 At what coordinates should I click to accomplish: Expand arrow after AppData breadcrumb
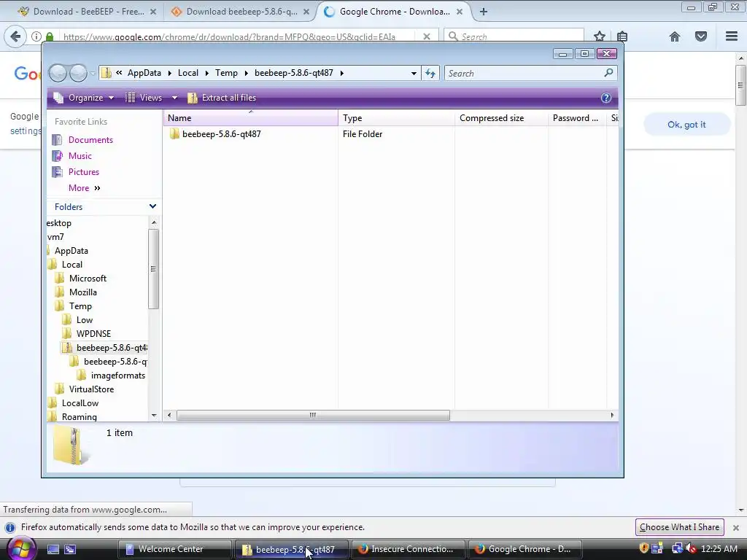(169, 74)
